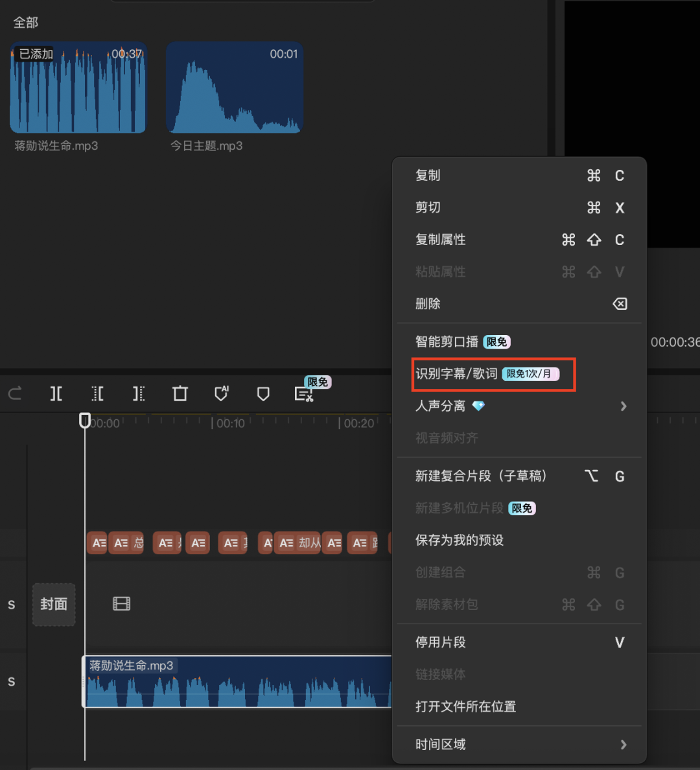Click the trim right of playhead icon
The height and width of the screenshot is (770, 700).
click(x=139, y=393)
